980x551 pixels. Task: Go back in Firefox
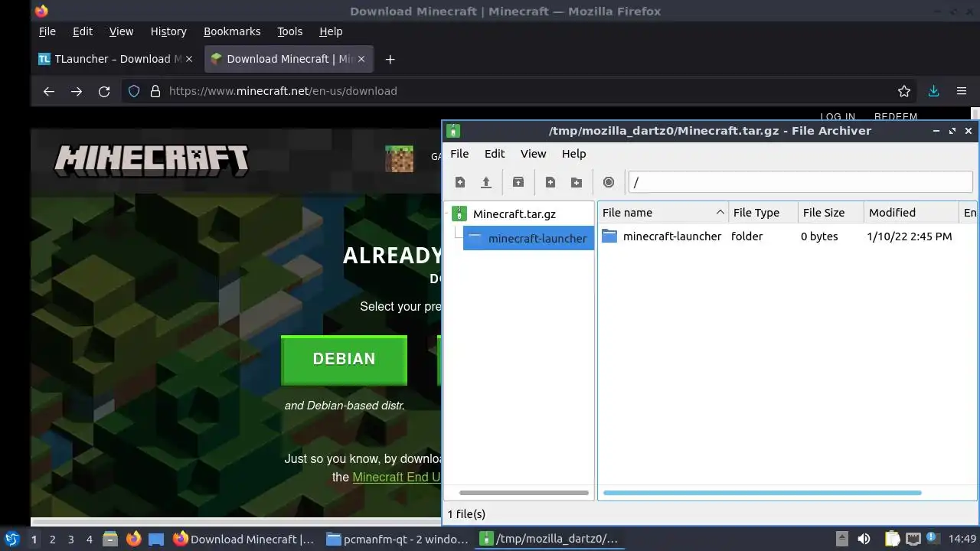(x=49, y=91)
